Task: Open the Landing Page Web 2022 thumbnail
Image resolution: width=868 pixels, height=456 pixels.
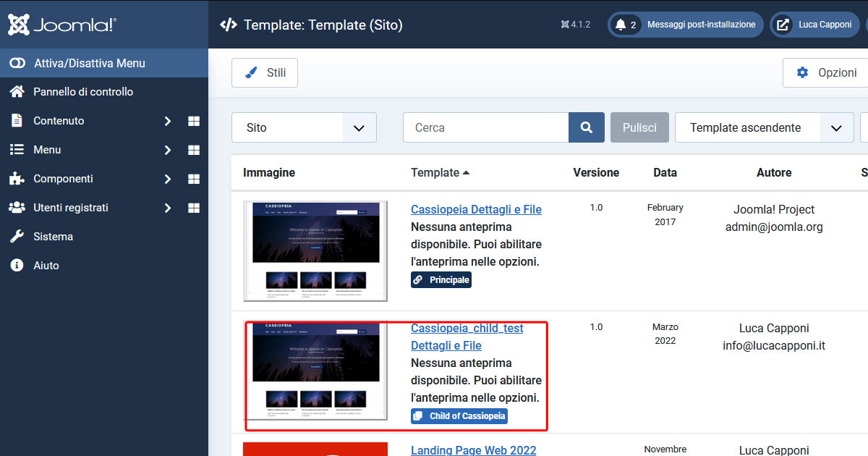Action: click(x=315, y=449)
